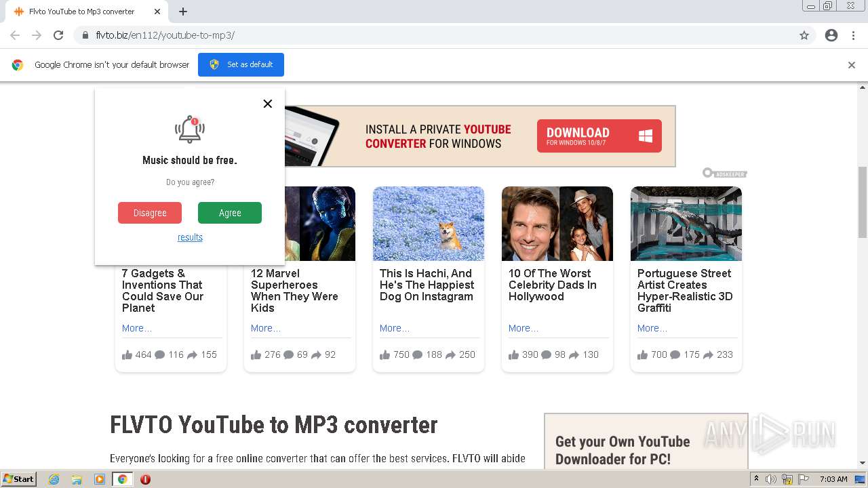The height and width of the screenshot is (488, 868).
Task: Click More link under Hachi article
Action: pos(395,328)
